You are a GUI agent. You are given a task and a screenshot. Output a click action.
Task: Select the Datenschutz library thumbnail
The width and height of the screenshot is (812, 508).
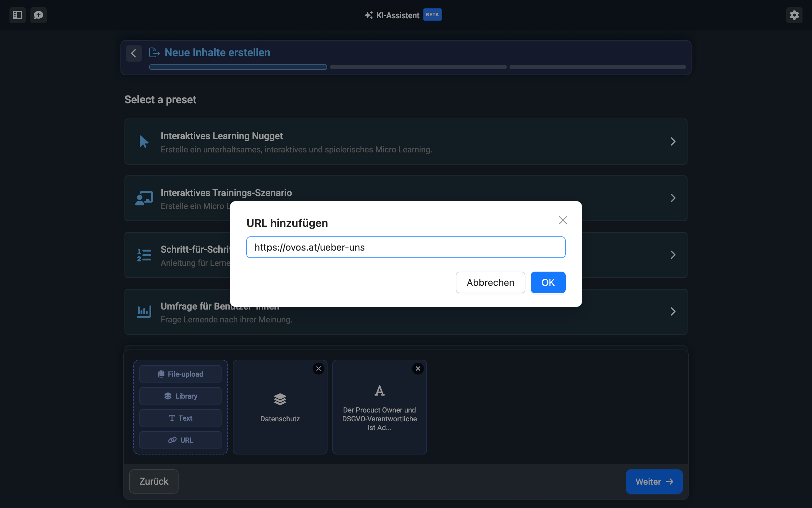pyautogui.click(x=280, y=407)
